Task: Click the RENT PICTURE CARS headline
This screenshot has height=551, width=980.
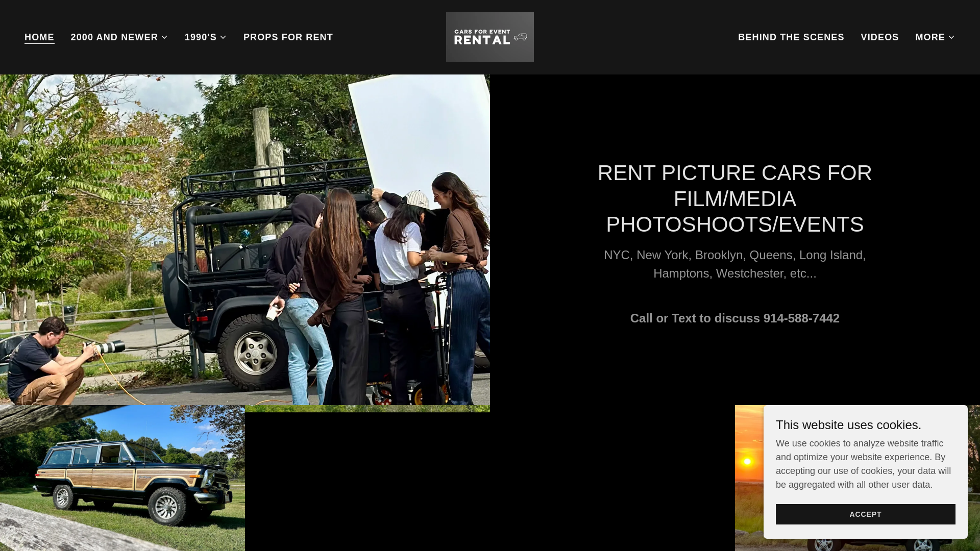Action: click(x=734, y=198)
